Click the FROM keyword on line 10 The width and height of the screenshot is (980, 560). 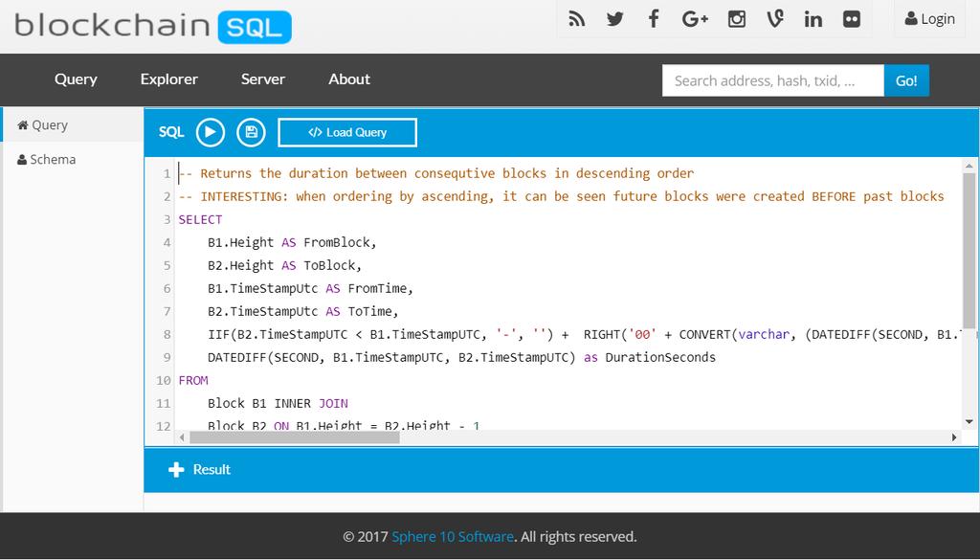193,380
